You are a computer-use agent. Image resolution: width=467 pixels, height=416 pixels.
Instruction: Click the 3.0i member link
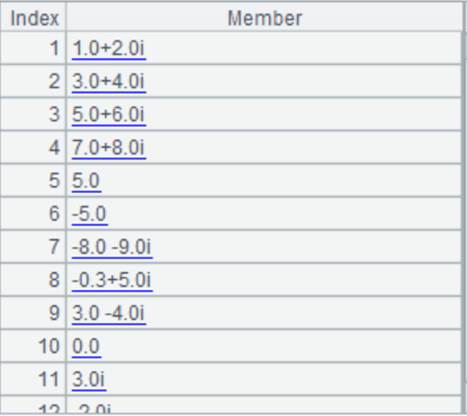(x=89, y=379)
